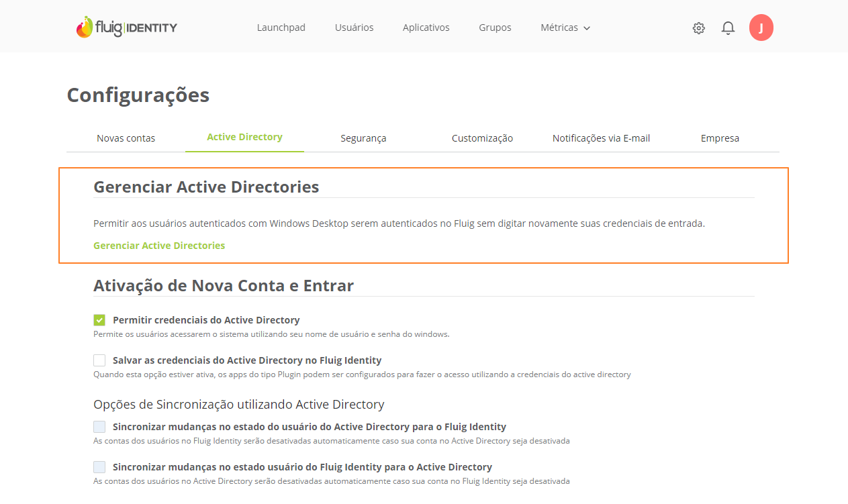
Task: Click the 'Quando esta opção estiver ativa' hint text
Action: pos(362,374)
